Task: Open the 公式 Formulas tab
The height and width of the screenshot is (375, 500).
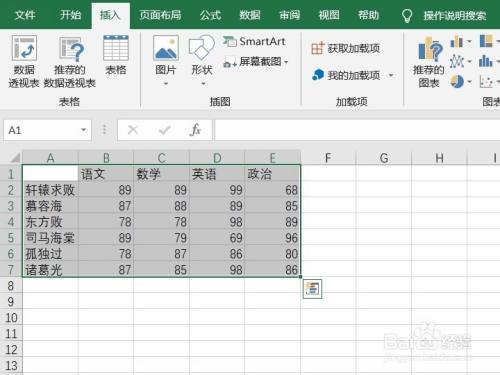Action: coord(210,15)
